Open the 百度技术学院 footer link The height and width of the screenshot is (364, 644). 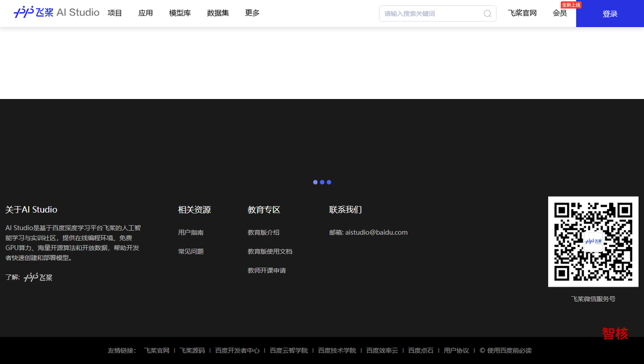click(337, 351)
